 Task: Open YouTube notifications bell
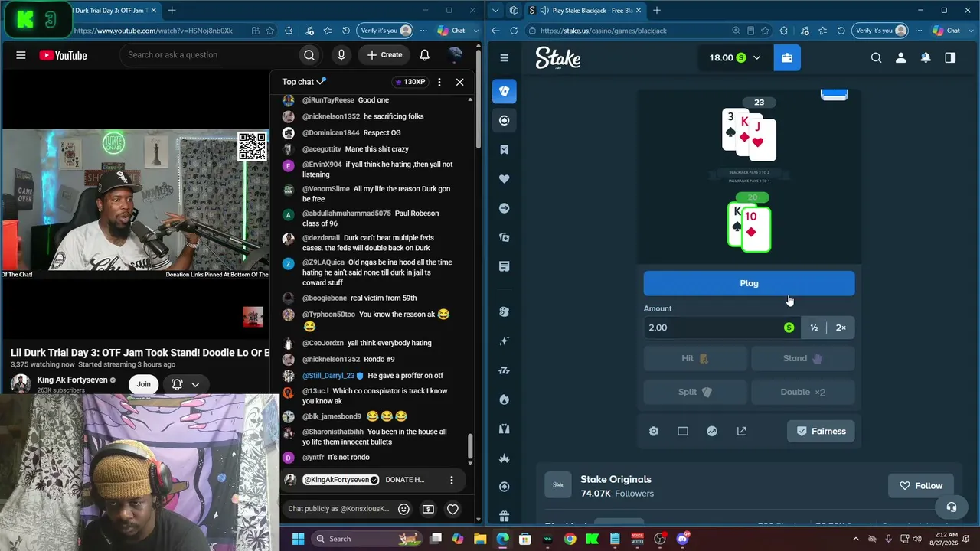pyautogui.click(x=424, y=55)
